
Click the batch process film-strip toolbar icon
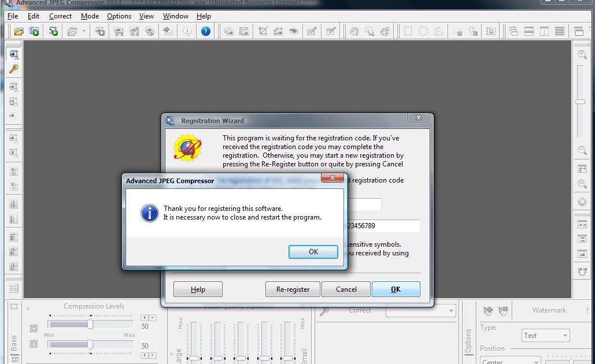point(34,31)
